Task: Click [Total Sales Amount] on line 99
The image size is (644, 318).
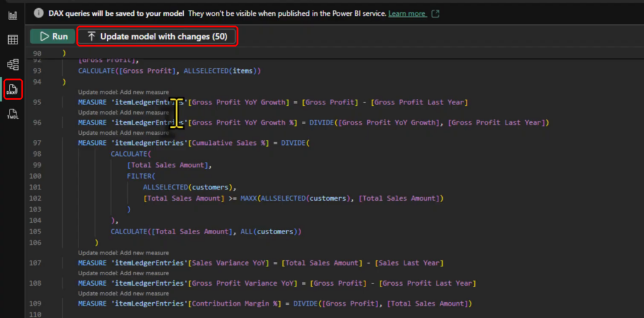Action: click(167, 165)
